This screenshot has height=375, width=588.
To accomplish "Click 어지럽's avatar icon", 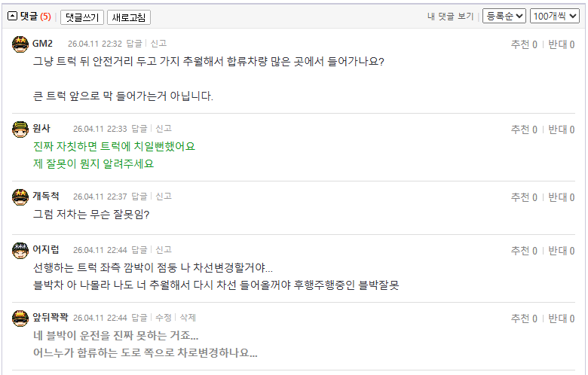I will [20, 251].
